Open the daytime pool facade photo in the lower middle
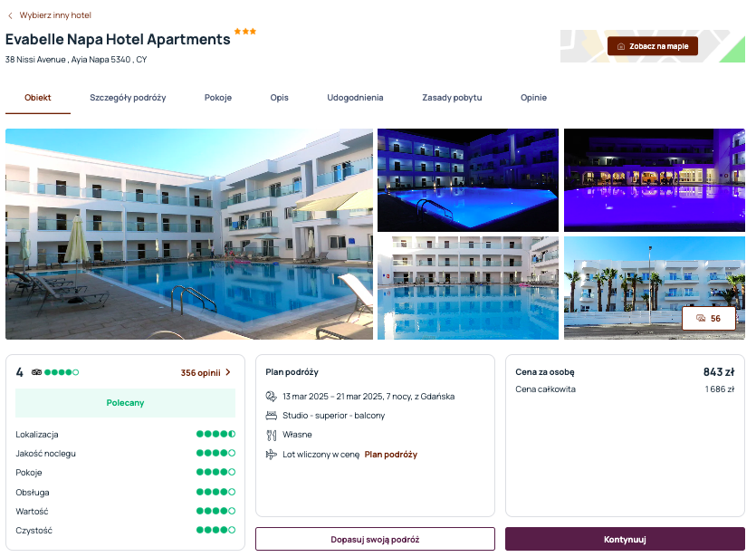The image size is (756, 557). pos(468,288)
